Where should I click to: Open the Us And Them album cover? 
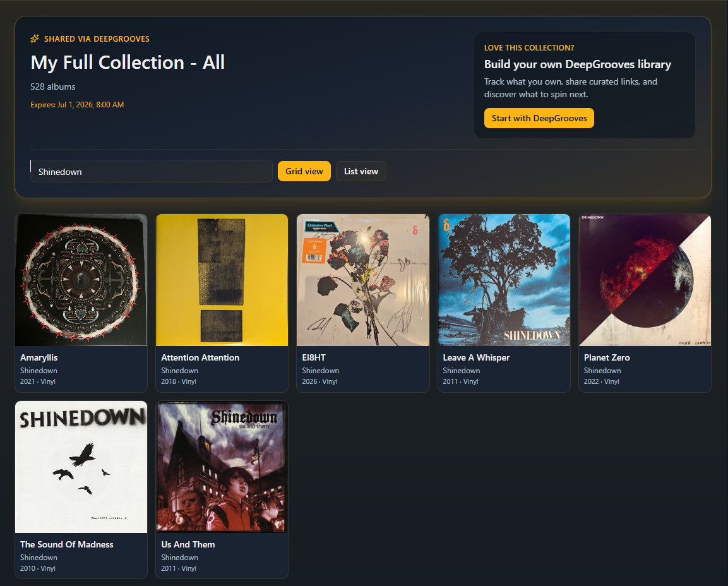tap(222, 467)
